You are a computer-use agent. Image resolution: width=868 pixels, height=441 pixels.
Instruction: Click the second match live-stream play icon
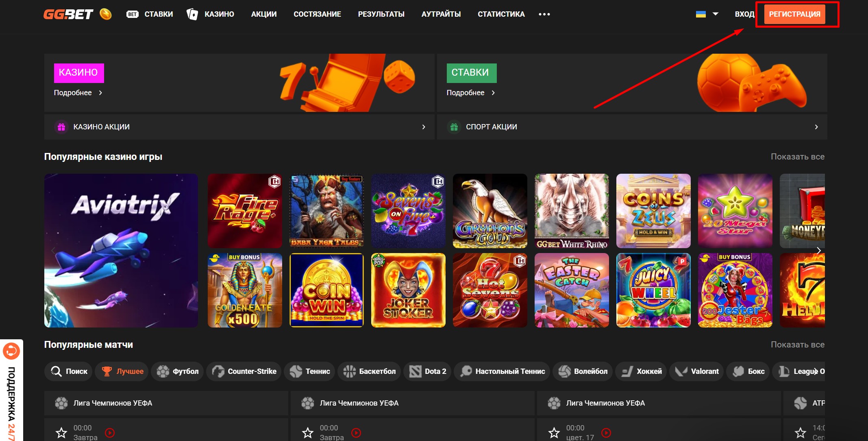tap(356, 433)
